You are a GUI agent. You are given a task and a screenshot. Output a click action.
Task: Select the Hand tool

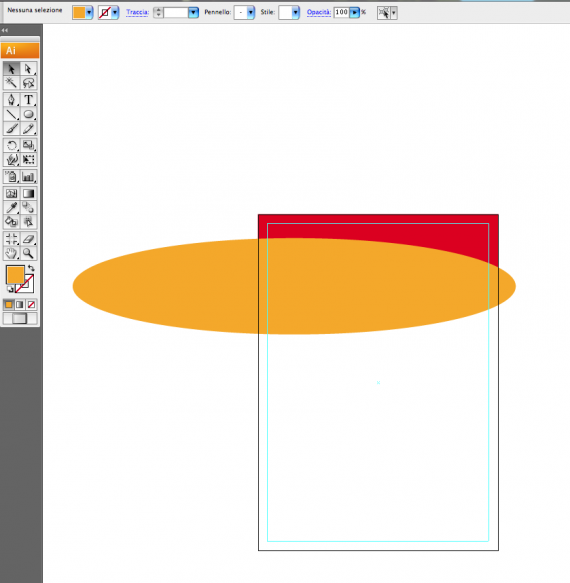(x=12, y=253)
